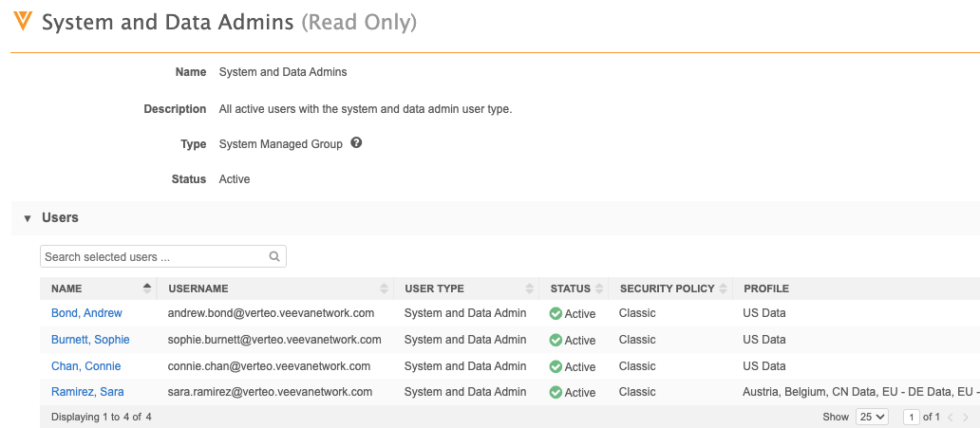Sort by Username using its sort arrows

coord(384,288)
